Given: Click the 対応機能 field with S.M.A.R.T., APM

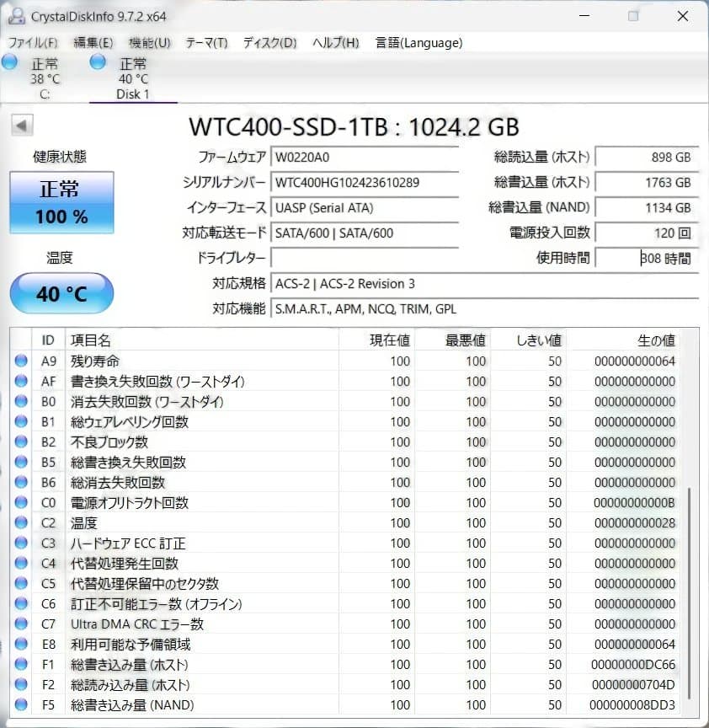Looking at the screenshot, I should pos(484,308).
